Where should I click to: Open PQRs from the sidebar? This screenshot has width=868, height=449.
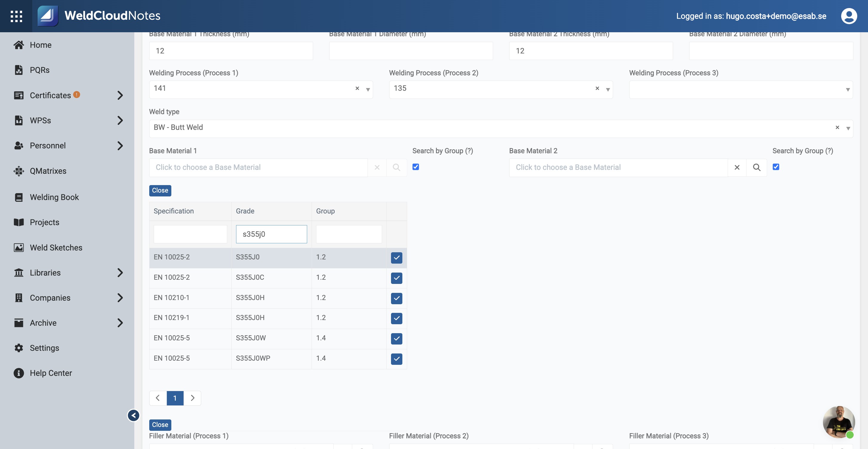(x=40, y=70)
